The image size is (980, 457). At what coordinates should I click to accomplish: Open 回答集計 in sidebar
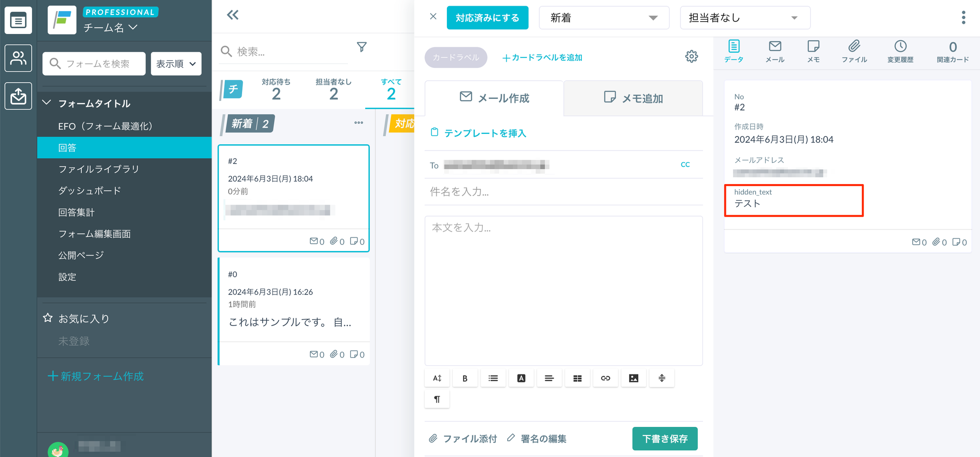(x=124, y=212)
